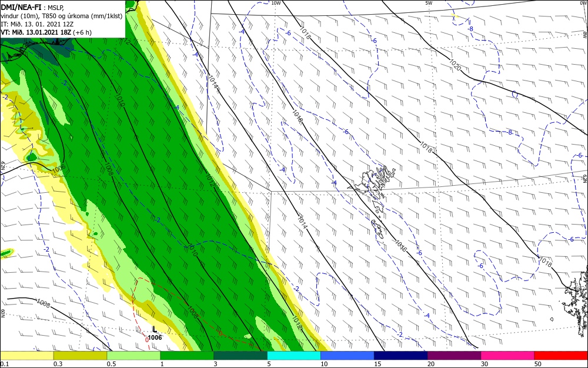This screenshot has height=368, width=588.
Task: Select the green 1–3 mm legend color
Action: click(187, 356)
